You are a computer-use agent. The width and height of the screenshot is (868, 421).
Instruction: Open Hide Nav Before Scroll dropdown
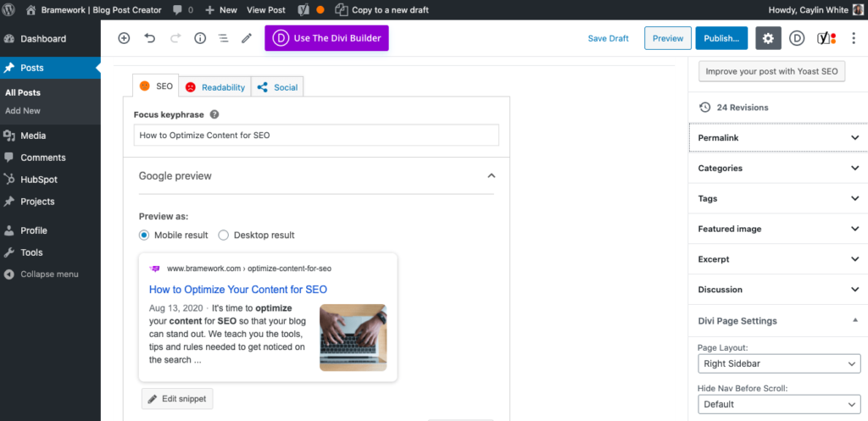tap(779, 404)
